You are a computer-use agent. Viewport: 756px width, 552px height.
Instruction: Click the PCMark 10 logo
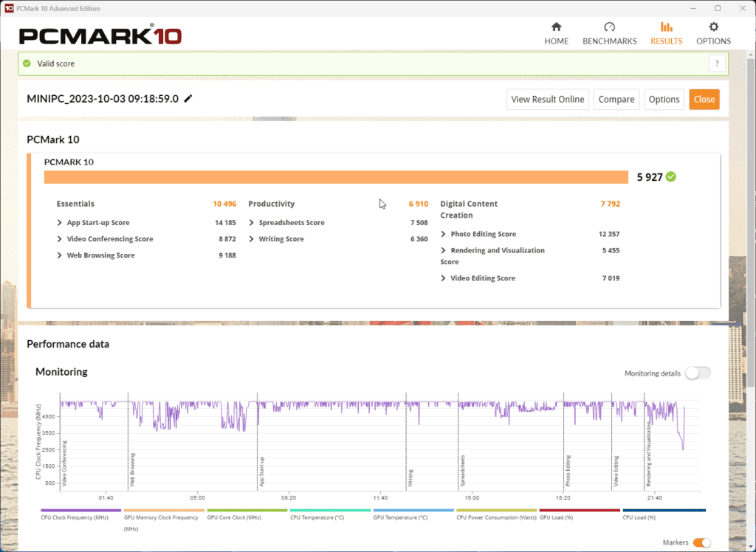click(100, 35)
